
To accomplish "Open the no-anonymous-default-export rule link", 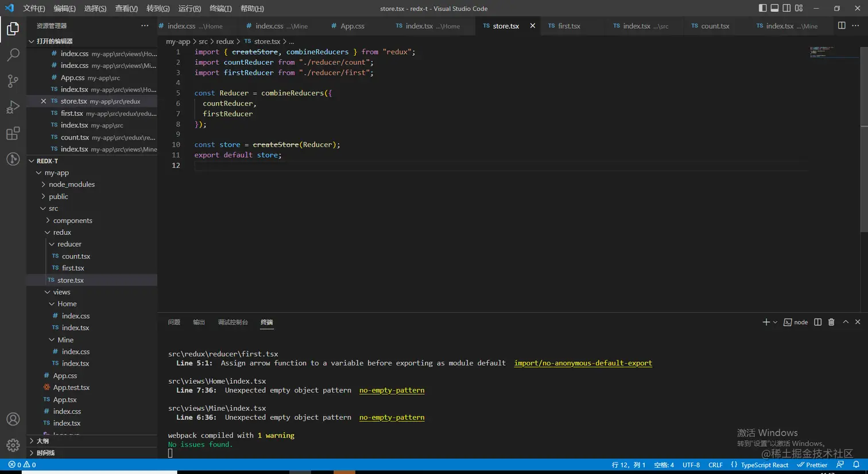I will (583, 363).
